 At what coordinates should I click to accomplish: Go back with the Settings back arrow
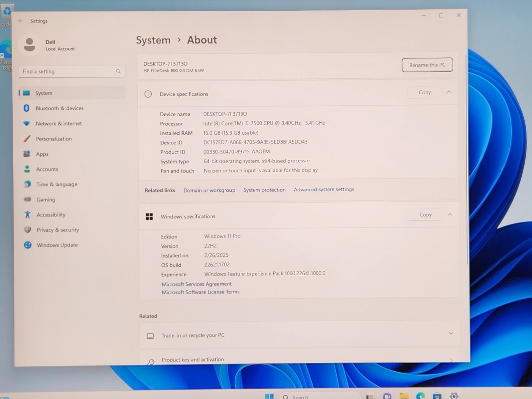tap(21, 21)
